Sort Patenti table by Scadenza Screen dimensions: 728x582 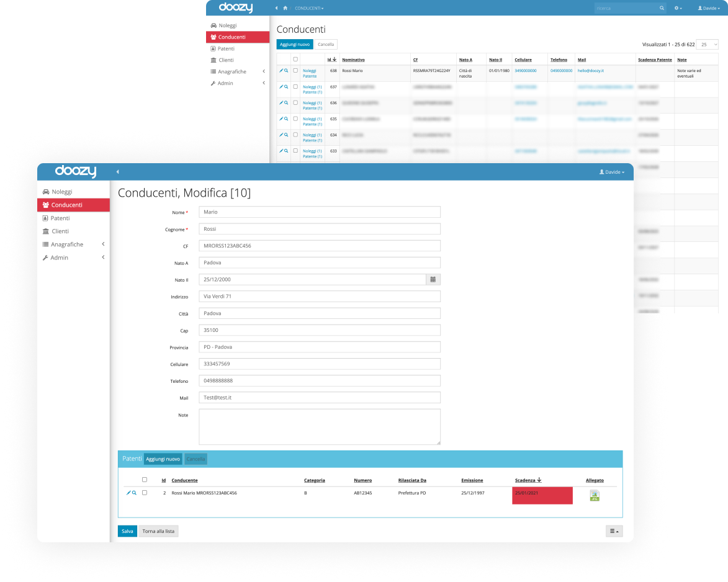pyautogui.click(x=528, y=480)
